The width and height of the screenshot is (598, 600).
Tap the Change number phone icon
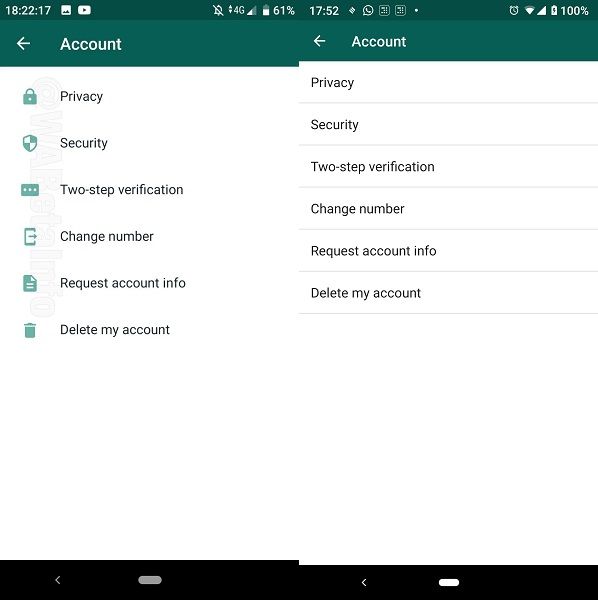(30, 236)
